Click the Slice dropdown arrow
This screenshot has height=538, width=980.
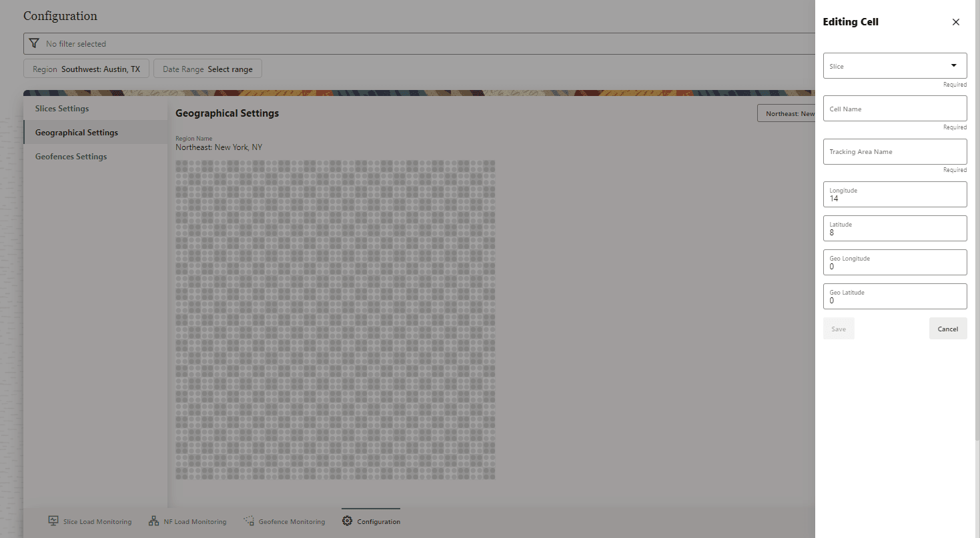point(953,65)
